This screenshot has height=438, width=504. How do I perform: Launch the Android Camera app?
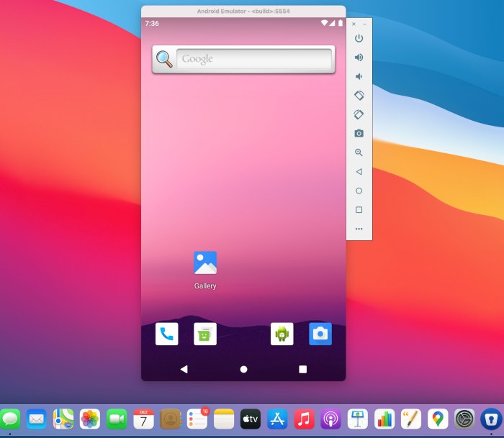tap(320, 334)
